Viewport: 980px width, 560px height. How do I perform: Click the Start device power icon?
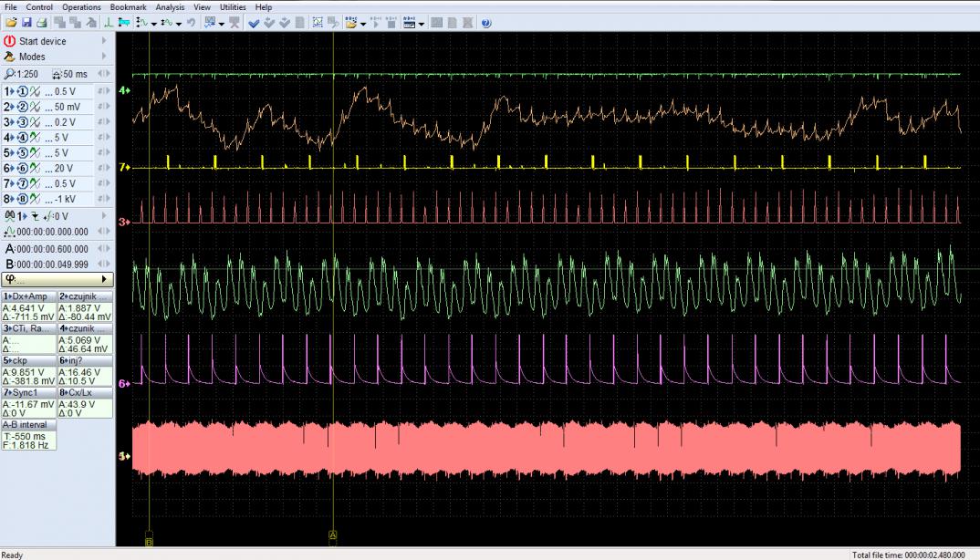pyautogui.click(x=10, y=41)
